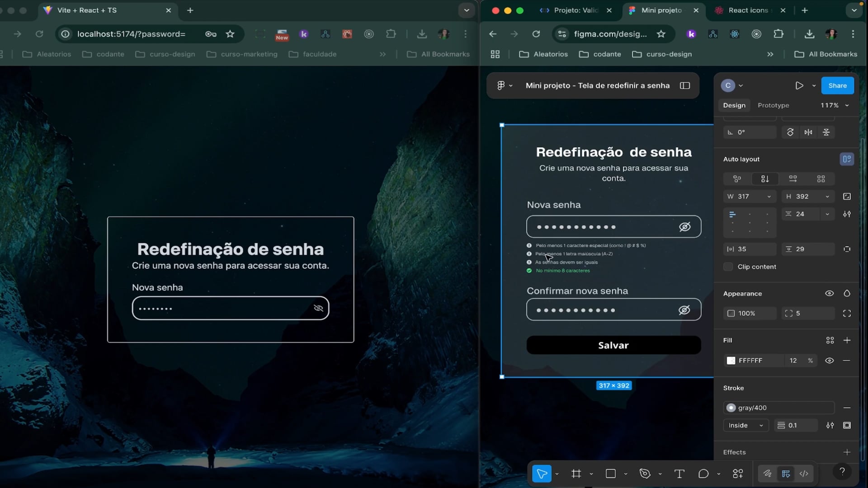Select the Pen tool in toolbar
The height and width of the screenshot is (488, 868).
tap(645, 474)
